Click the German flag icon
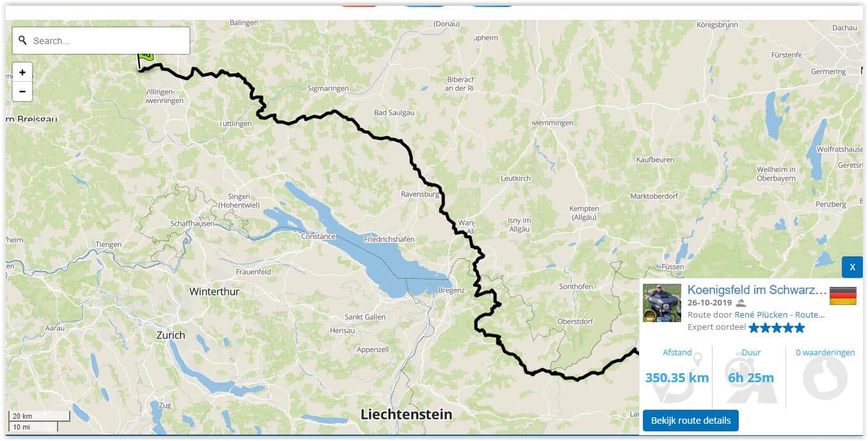Viewport: 868px width, 441px height. tap(842, 296)
